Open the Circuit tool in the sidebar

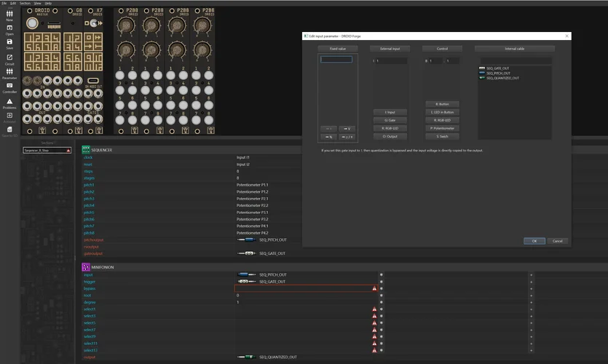[9, 58]
